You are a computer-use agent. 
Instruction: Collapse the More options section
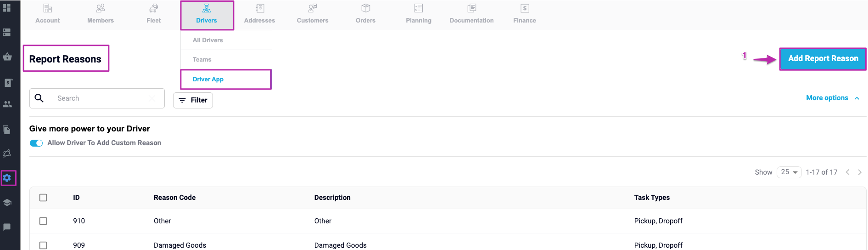click(x=833, y=98)
